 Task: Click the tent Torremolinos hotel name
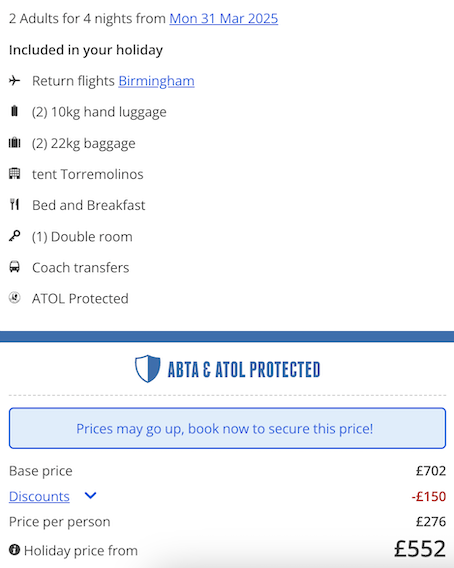(x=88, y=174)
